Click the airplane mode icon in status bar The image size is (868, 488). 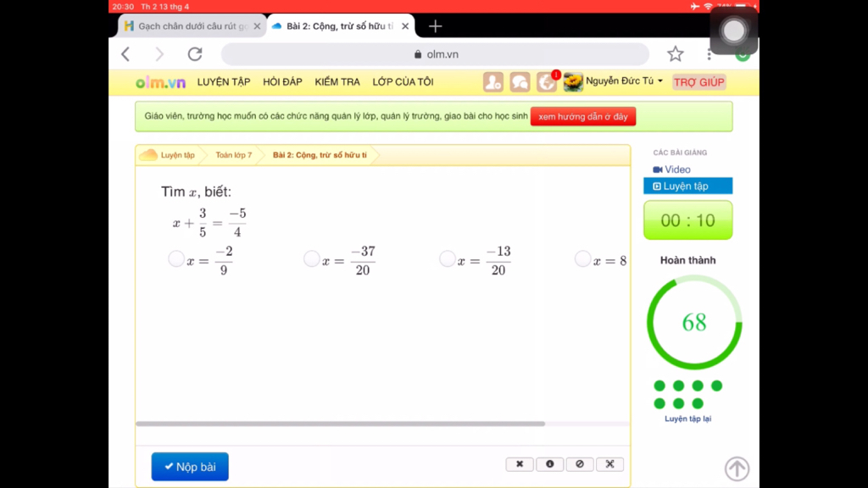(695, 7)
